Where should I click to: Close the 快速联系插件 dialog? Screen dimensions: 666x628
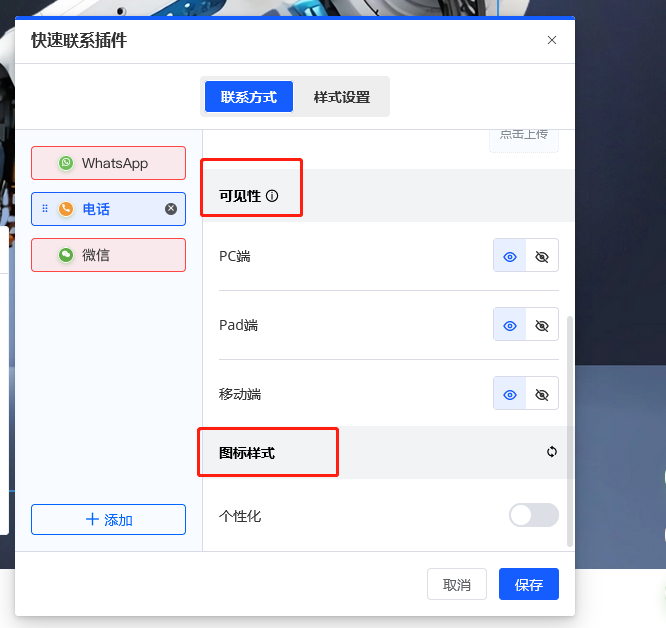tap(552, 40)
